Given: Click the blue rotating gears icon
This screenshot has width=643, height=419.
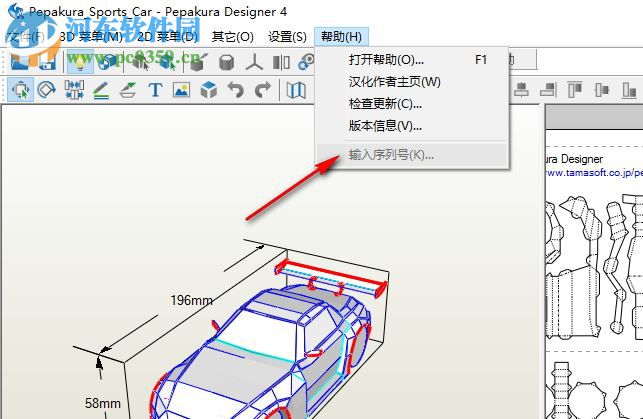Looking at the screenshot, I should click(306, 62).
